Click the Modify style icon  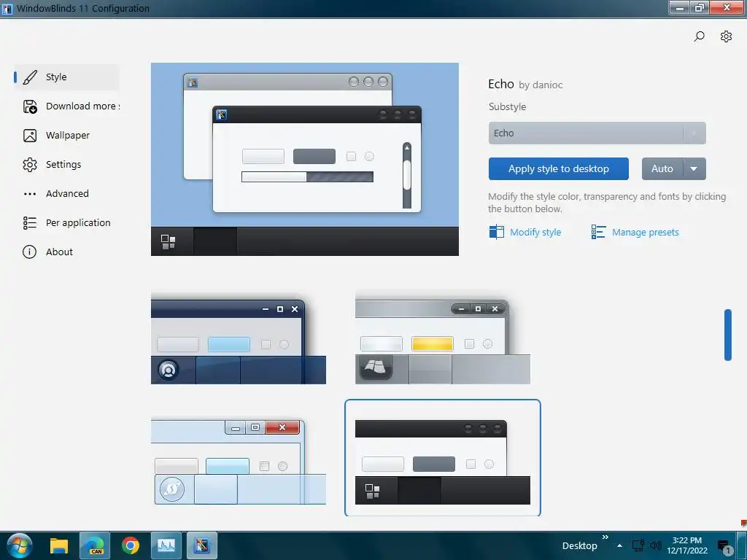pyautogui.click(x=496, y=232)
